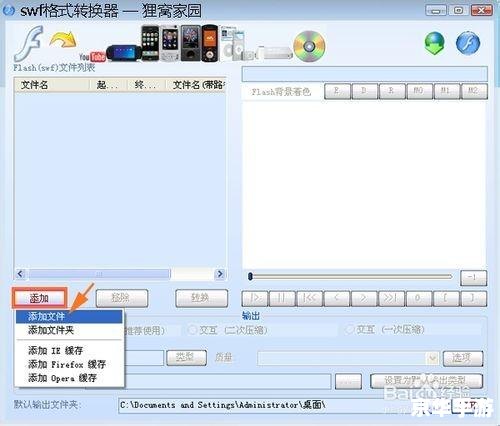Screen dimensions: 500x426
Task: Pick the Zune media player icon
Action: pos(191,43)
